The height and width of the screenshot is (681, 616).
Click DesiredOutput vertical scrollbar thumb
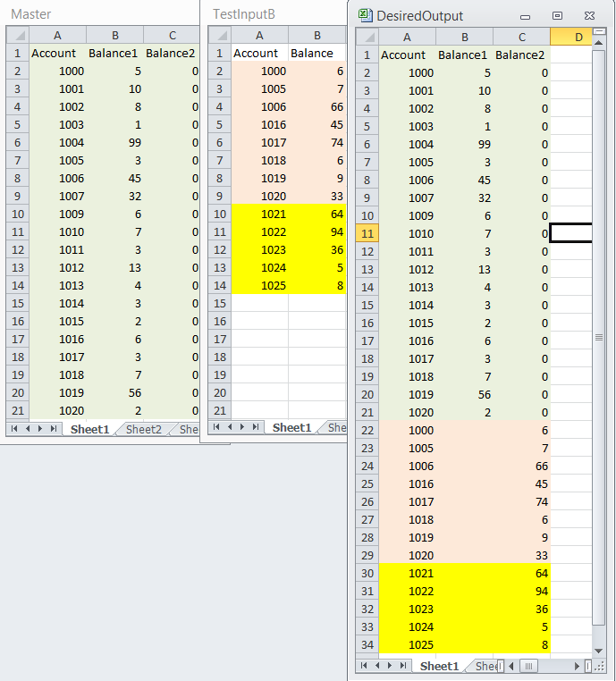599,337
